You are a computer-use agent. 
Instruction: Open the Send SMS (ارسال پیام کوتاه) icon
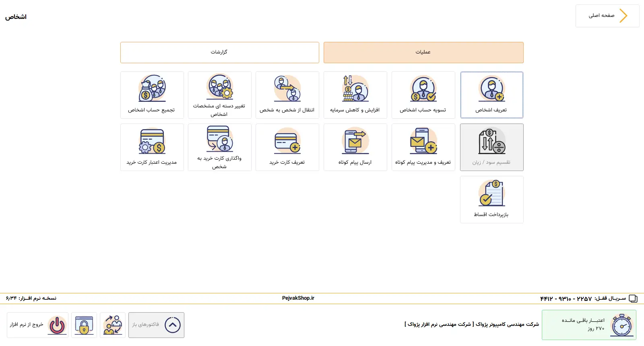(355, 147)
